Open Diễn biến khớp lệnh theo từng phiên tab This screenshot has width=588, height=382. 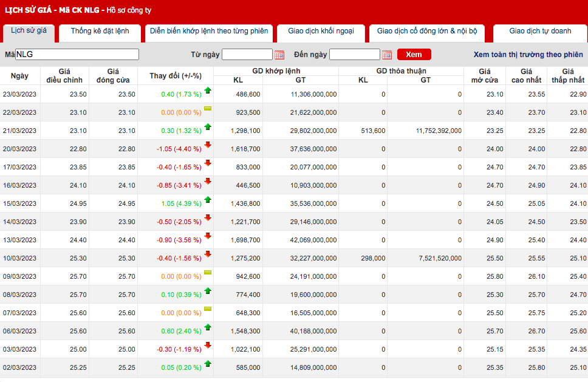coord(209,31)
